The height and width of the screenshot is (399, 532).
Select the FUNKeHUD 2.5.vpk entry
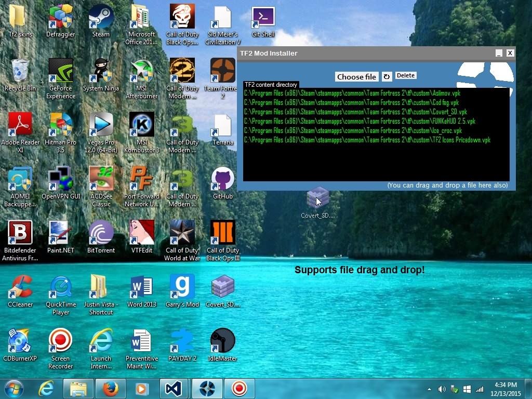pyautogui.click(x=360, y=121)
